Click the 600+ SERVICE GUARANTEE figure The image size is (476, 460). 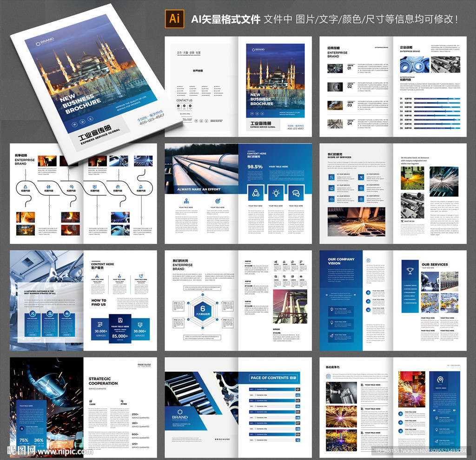140,436
